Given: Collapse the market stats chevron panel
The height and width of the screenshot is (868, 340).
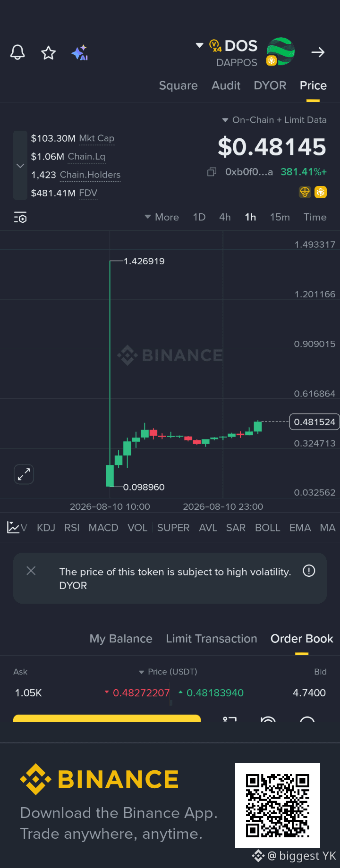Looking at the screenshot, I should (x=20, y=166).
